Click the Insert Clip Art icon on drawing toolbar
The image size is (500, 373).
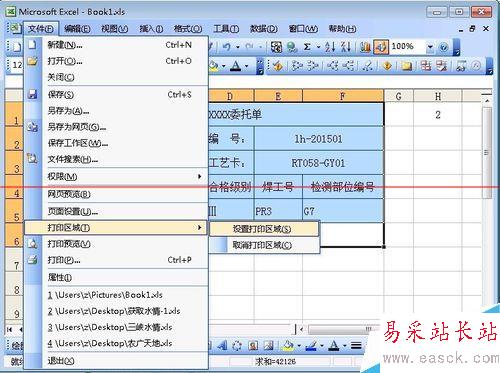(x=253, y=346)
